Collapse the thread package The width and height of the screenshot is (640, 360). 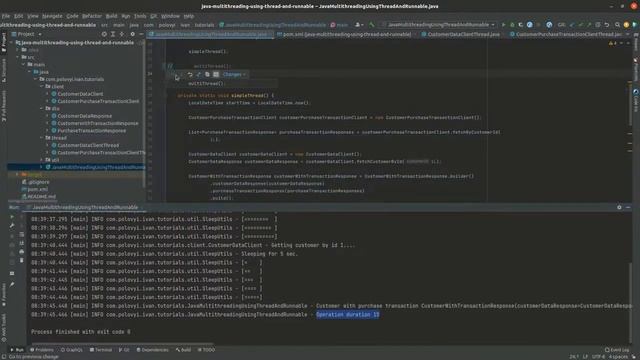(x=42, y=138)
